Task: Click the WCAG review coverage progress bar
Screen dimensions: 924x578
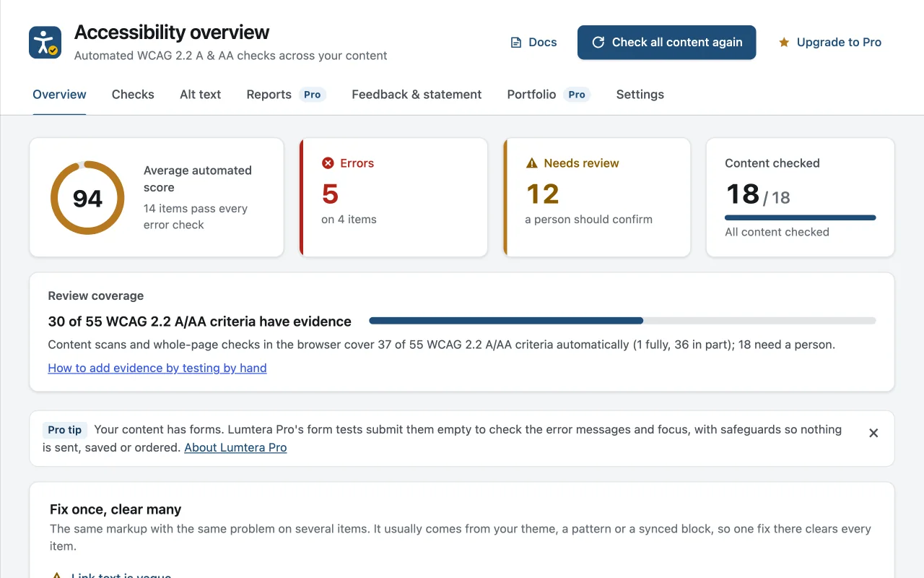Action: pos(622,321)
